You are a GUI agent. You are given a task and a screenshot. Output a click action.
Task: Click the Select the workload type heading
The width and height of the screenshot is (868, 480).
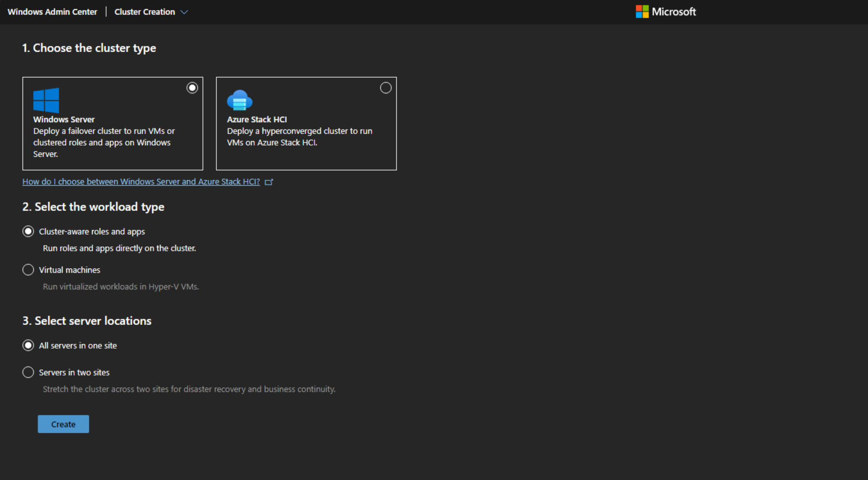(93, 207)
